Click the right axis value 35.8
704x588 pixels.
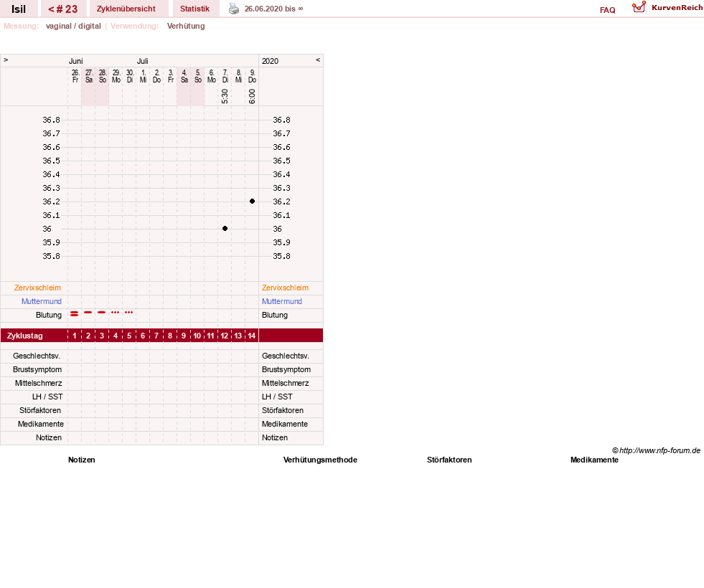pos(281,256)
